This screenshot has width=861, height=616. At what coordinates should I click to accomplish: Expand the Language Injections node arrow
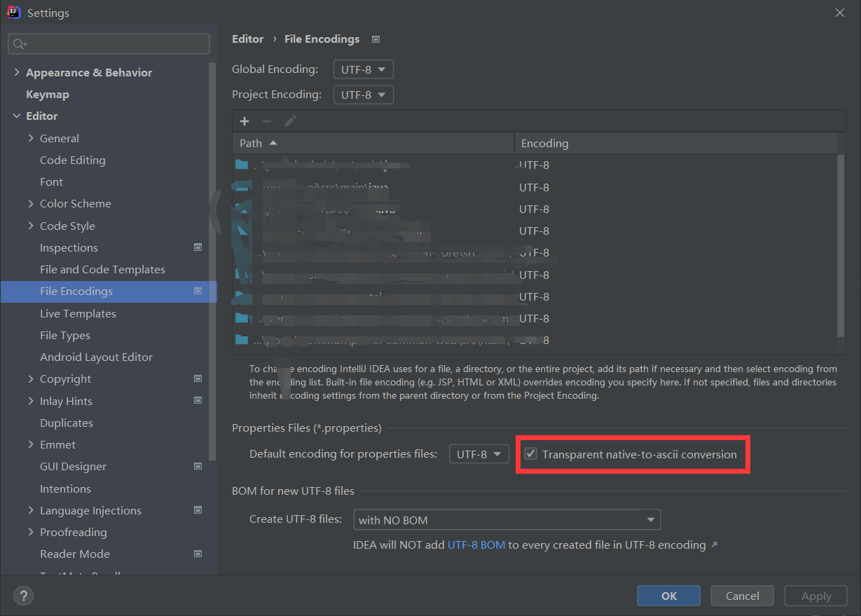pos(31,510)
